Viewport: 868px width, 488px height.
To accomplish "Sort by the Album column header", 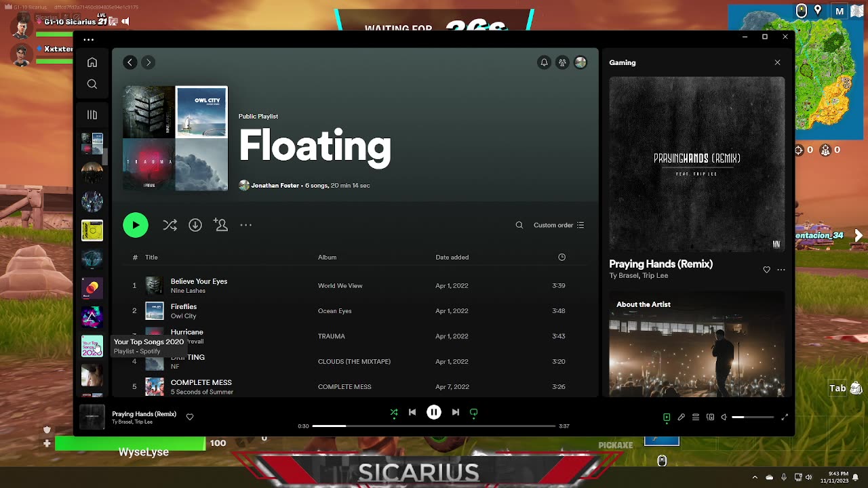I will pos(328,258).
